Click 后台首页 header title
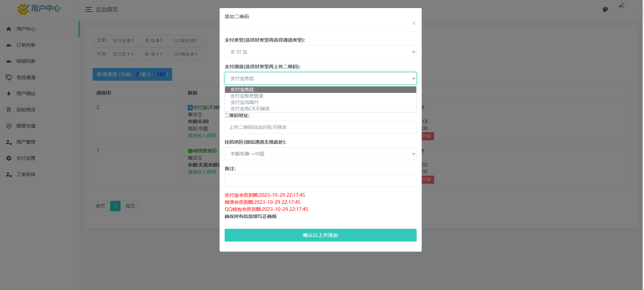The width and height of the screenshot is (644, 290). [x=107, y=9]
